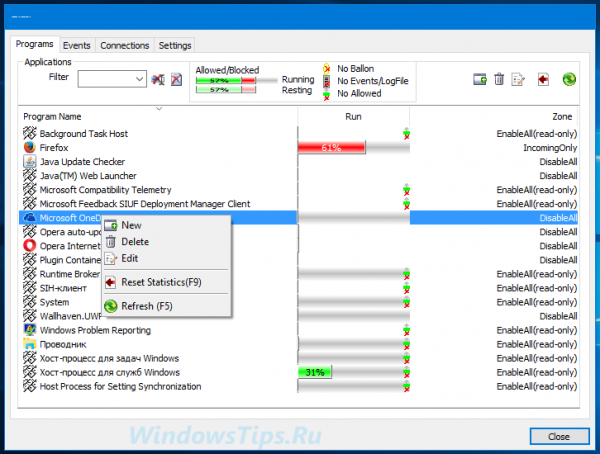This screenshot has height=454, width=600.
Task: Click the Проводник folder icon
Action: pyautogui.click(x=29, y=344)
